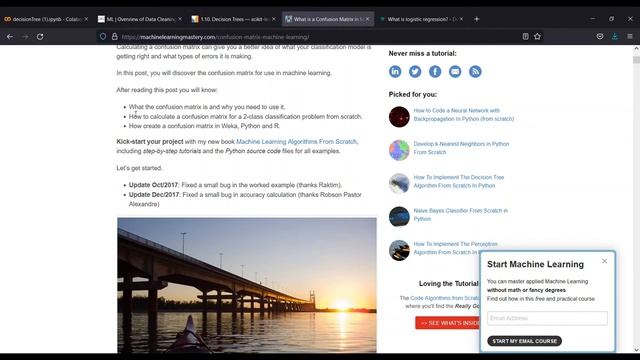Image resolution: width=640 pixels, height=360 pixels.
Task: Follow on Twitter via round icon
Action: click(415, 71)
